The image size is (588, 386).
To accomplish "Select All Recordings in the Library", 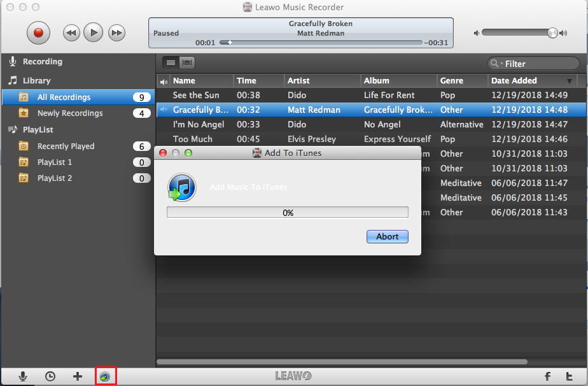I will pos(64,97).
